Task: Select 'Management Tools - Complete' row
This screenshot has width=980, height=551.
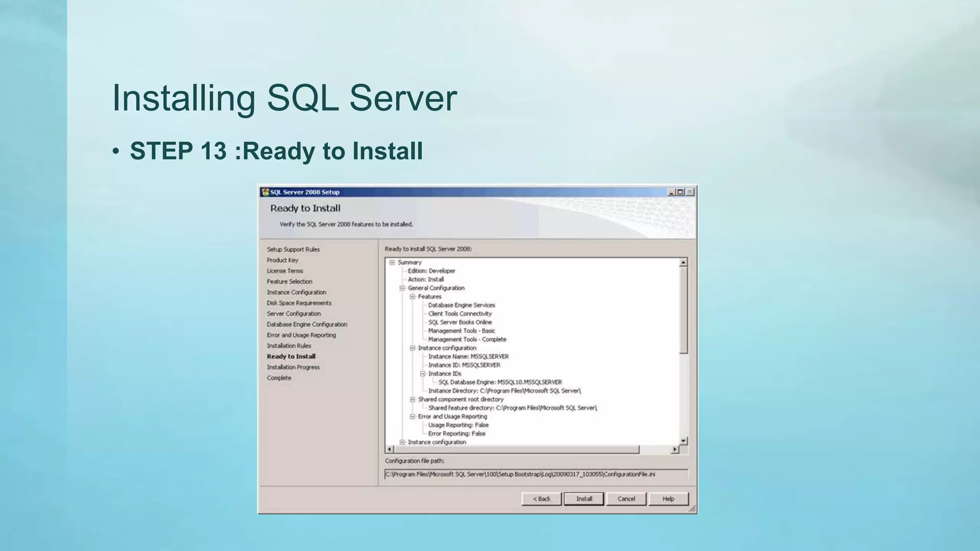Action: pos(467,340)
